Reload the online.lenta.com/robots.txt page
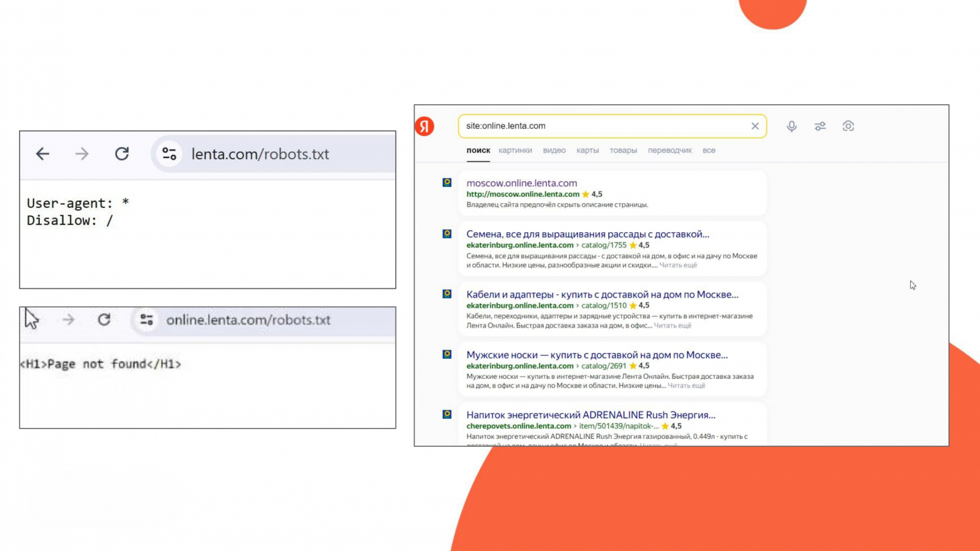 point(104,320)
